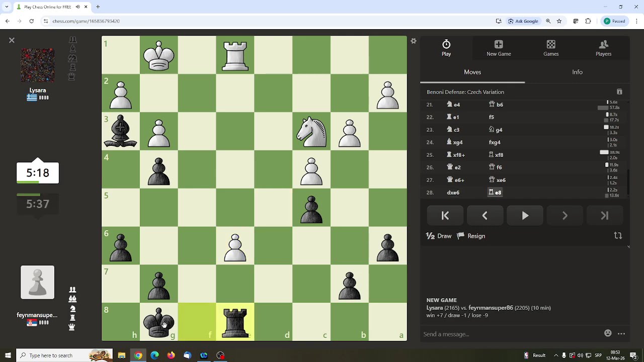644x362 pixels.
Task: Open the Players section icon
Action: pyautogui.click(x=603, y=48)
